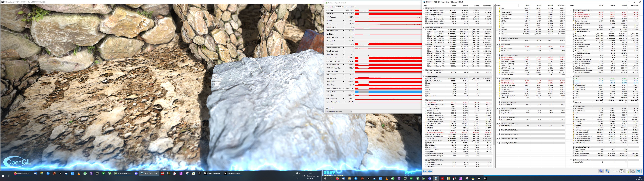
Task: Reset HWiNFO timer with clock icon
Action: [x=621, y=171]
